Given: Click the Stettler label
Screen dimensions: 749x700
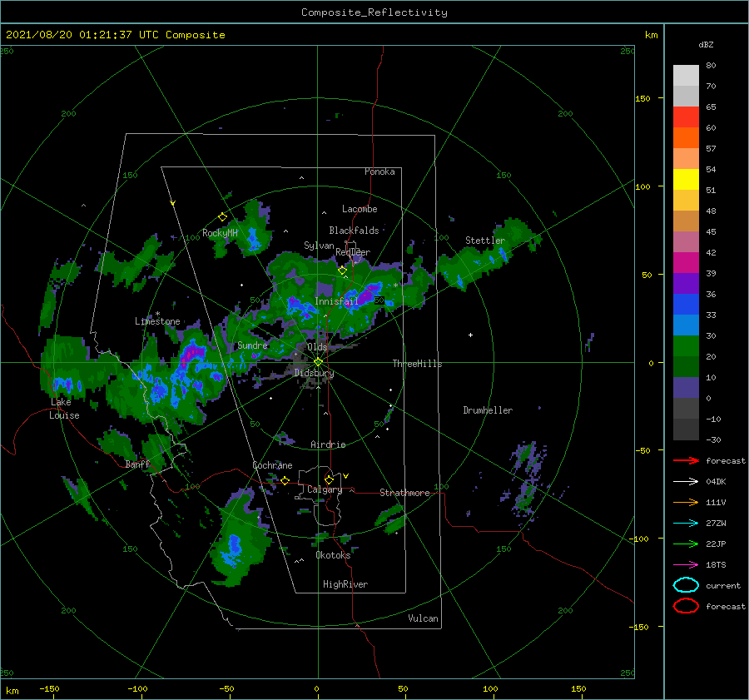Looking at the screenshot, I should (485, 241).
